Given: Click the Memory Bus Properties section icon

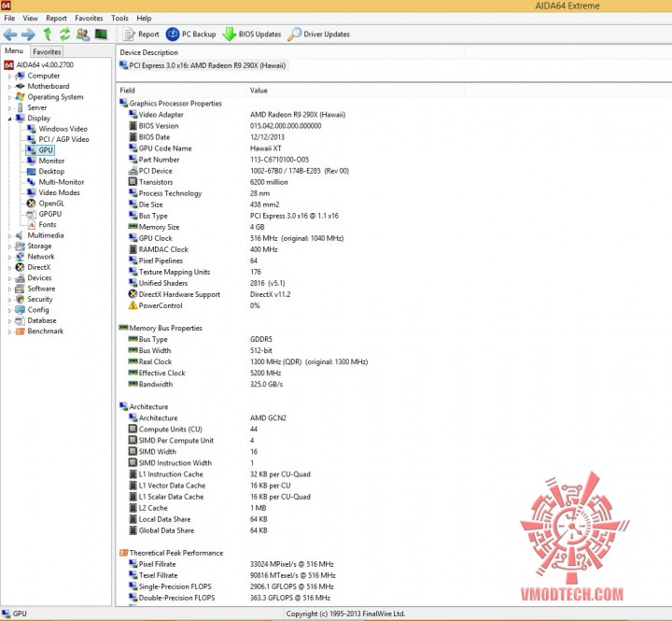Looking at the screenshot, I should point(123,328).
